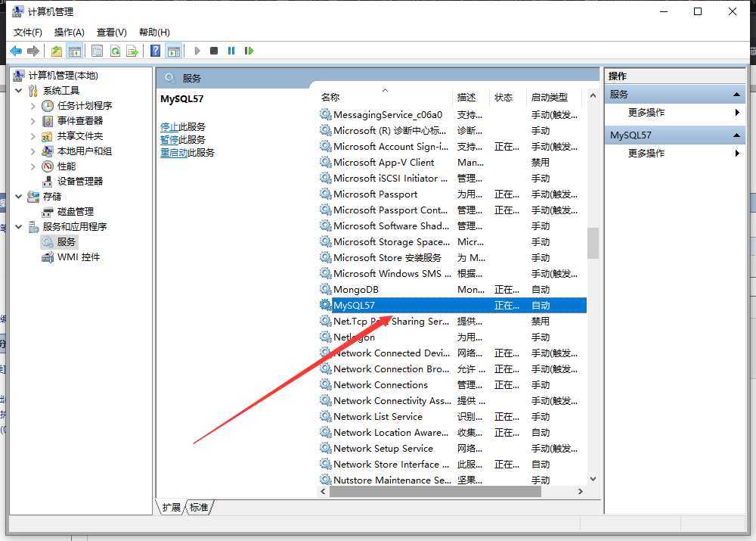The image size is (756, 541).
Task: Collapse the 服务 section in Actions pane
Action: [x=736, y=95]
